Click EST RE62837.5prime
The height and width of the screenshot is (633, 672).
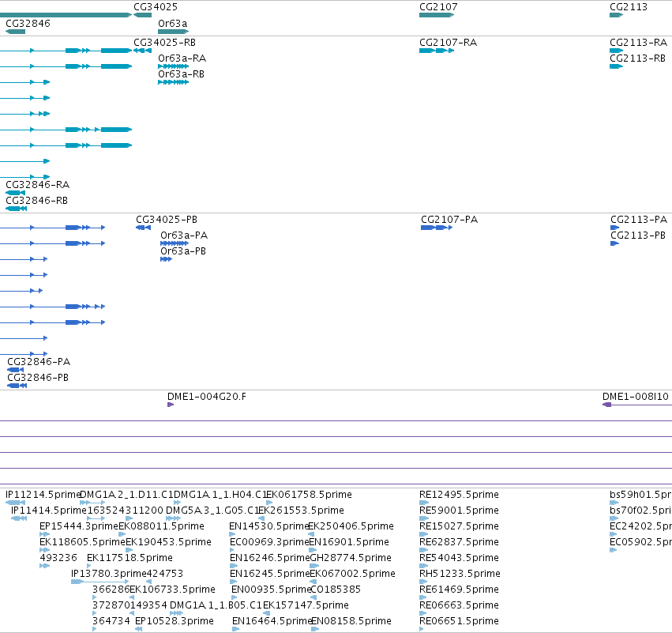459,542
